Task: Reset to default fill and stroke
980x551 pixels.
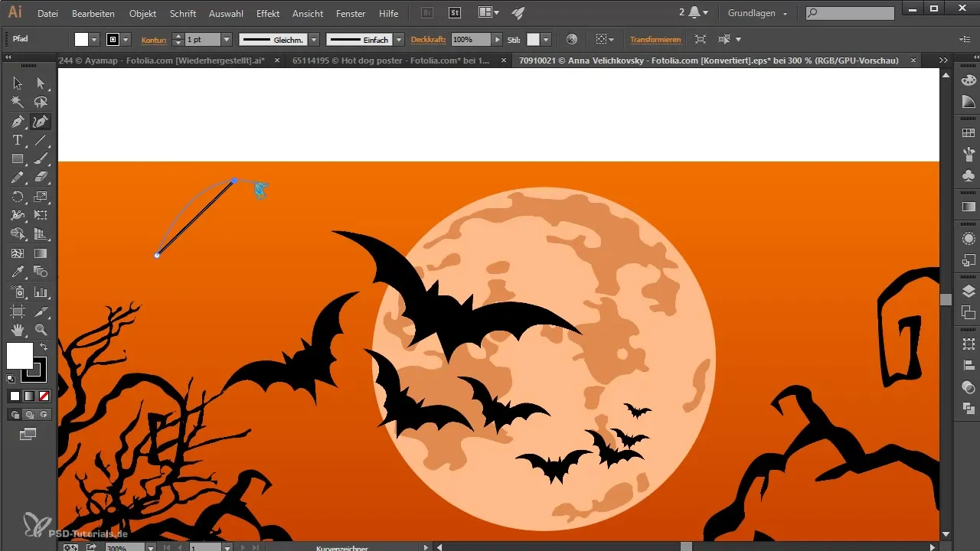Action: [x=11, y=378]
